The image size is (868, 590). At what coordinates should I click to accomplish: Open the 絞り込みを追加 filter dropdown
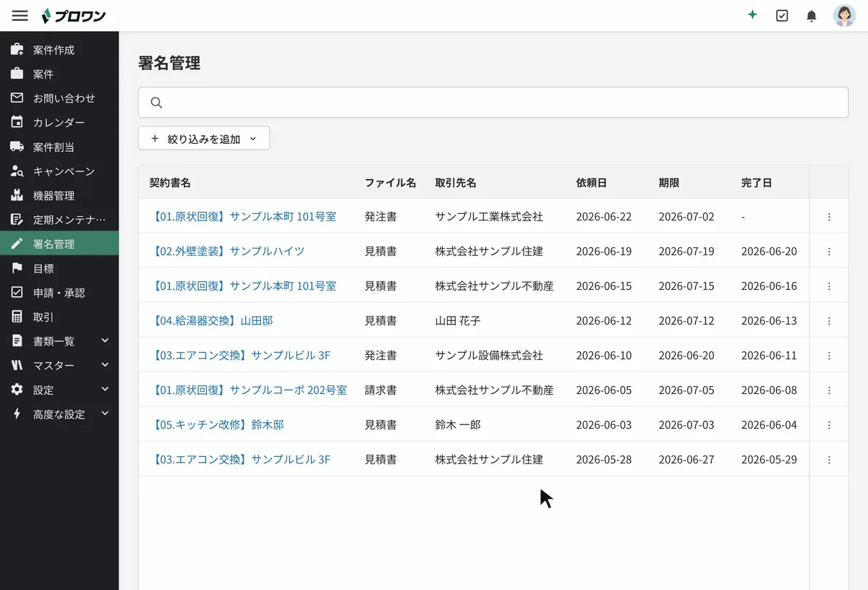[204, 139]
